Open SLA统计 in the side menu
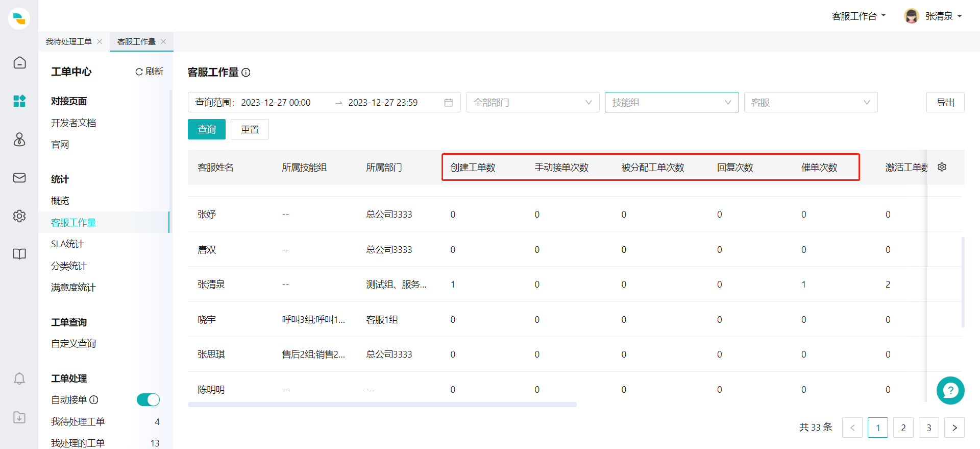 67,244
